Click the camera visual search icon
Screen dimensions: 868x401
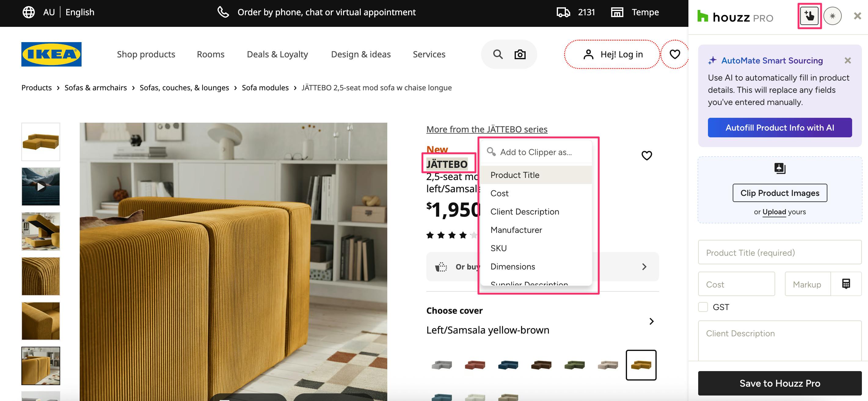click(x=520, y=54)
